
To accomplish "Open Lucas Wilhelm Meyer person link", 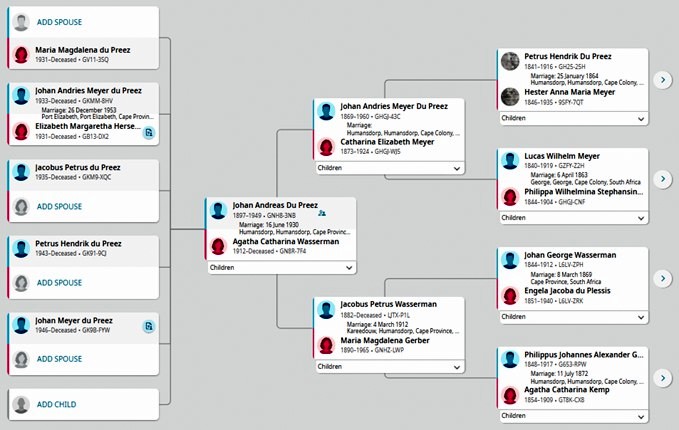I will [562, 156].
